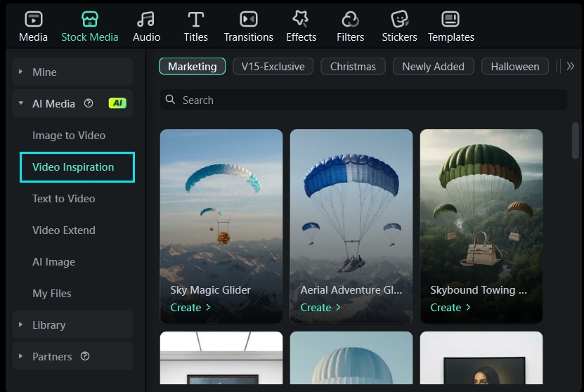The image size is (584, 392).
Task: Click the AI Media help question icon
Action: click(x=89, y=103)
